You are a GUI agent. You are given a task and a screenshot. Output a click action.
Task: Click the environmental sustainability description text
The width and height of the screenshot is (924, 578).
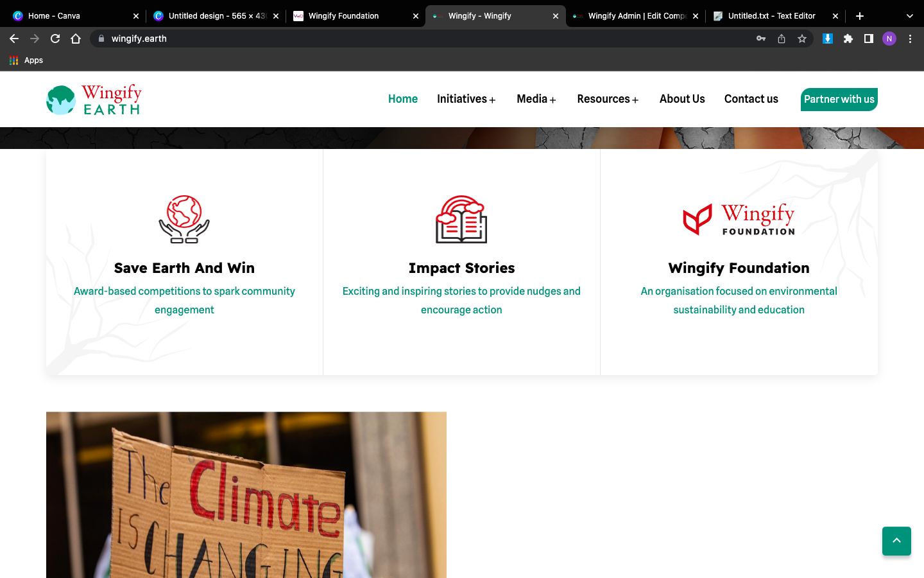[x=739, y=301]
